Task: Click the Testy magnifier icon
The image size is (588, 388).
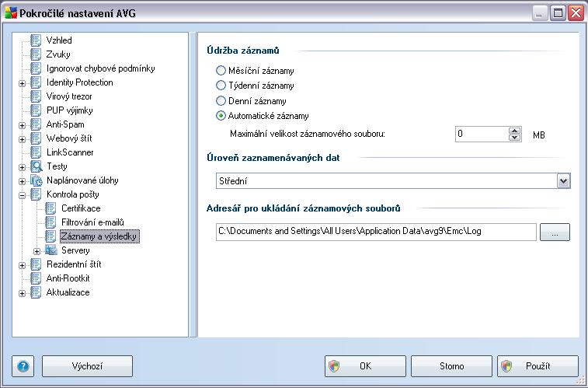Action: point(37,166)
